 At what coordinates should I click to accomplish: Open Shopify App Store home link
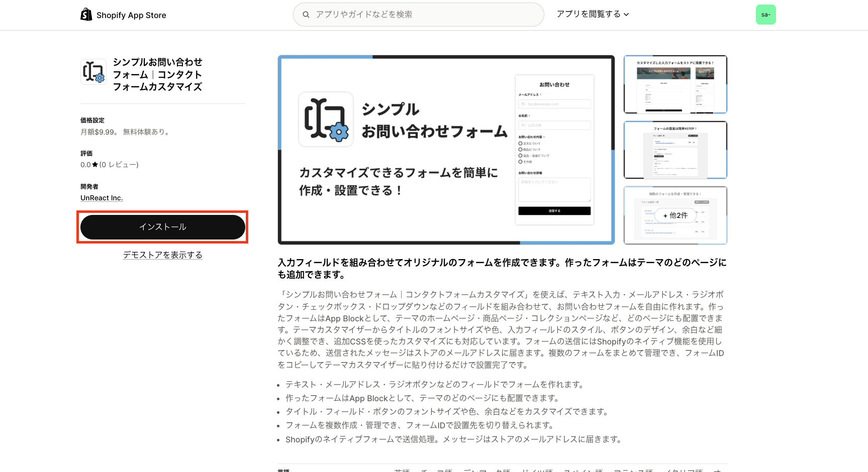123,15
